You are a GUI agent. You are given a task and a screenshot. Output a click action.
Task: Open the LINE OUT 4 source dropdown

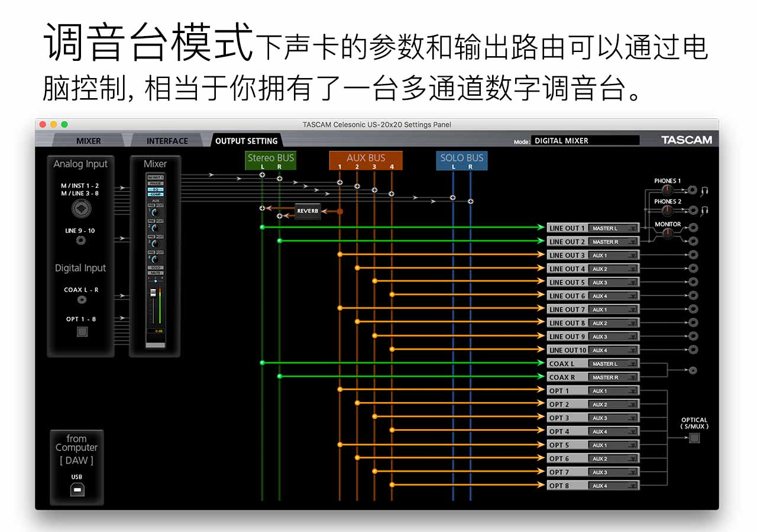pos(614,269)
